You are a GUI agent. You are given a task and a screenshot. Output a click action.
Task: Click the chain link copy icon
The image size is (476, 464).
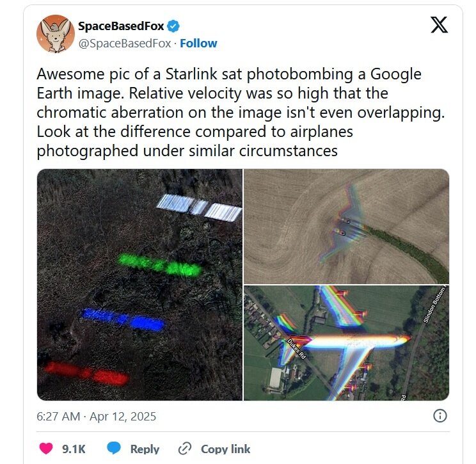click(186, 449)
